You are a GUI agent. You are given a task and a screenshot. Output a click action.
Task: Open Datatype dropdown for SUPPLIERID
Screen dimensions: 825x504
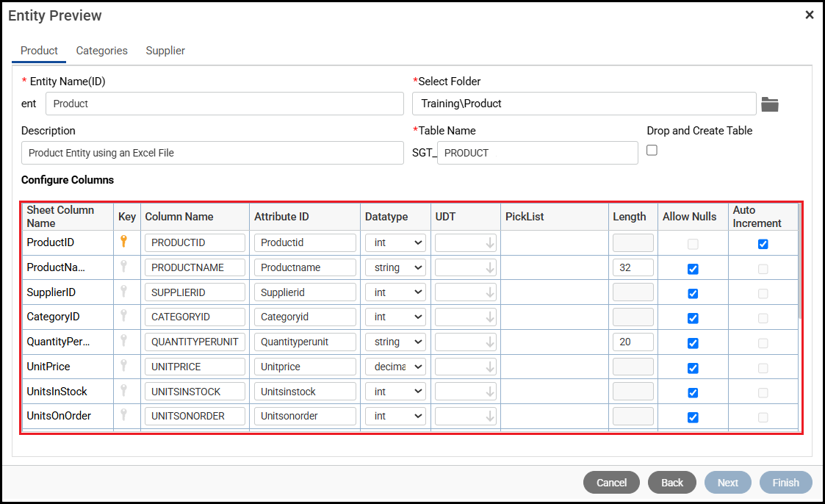(x=396, y=292)
